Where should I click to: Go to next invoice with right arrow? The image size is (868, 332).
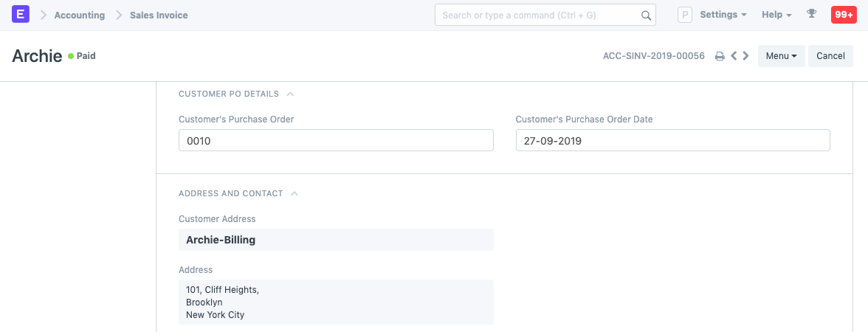coord(746,56)
